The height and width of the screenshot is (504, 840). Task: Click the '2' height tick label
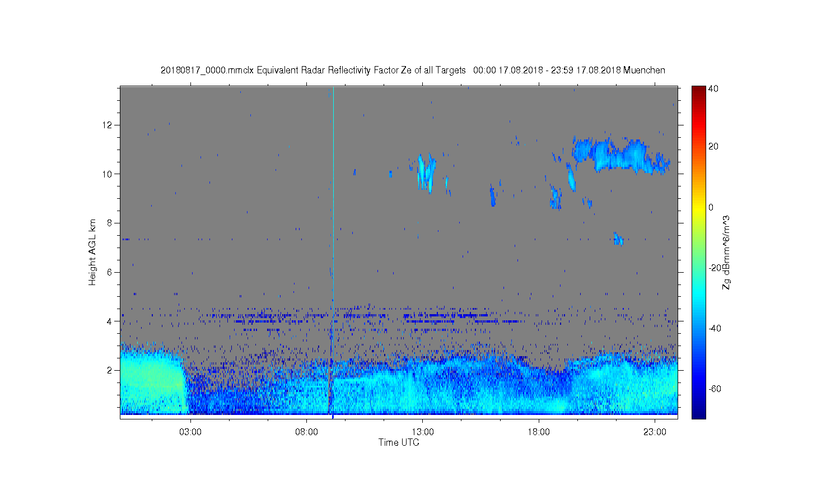tap(110, 370)
